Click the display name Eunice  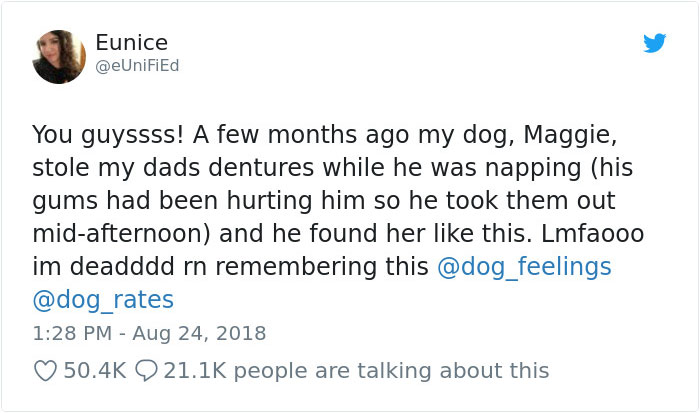(x=132, y=42)
